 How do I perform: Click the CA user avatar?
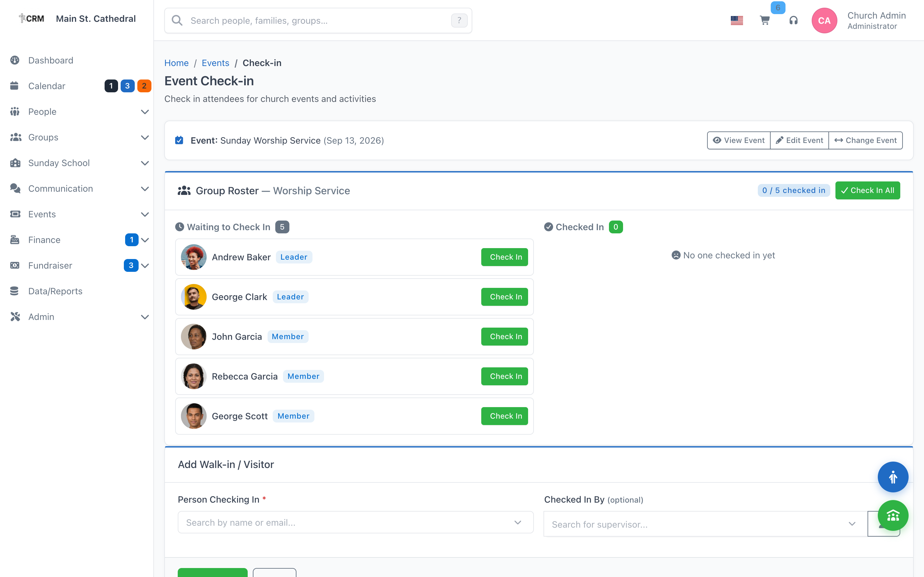coord(824,21)
